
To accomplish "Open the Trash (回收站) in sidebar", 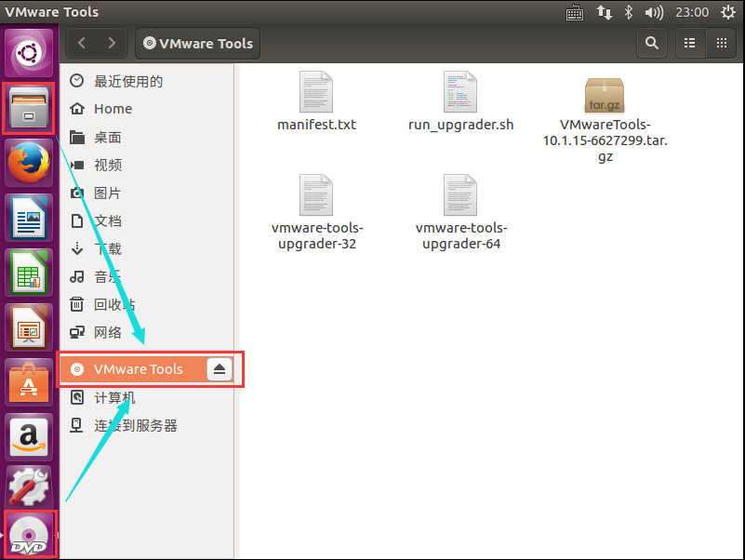I will (x=146, y=304).
